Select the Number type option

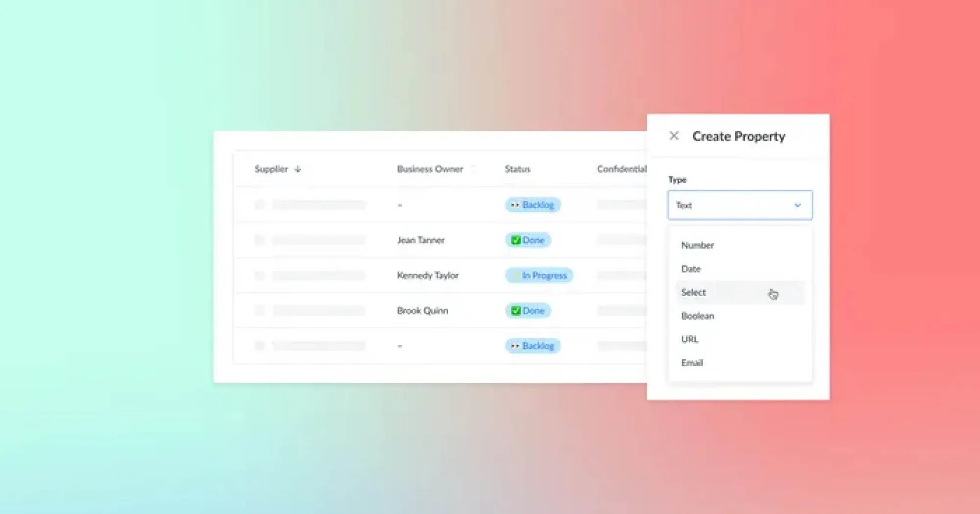tap(697, 245)
